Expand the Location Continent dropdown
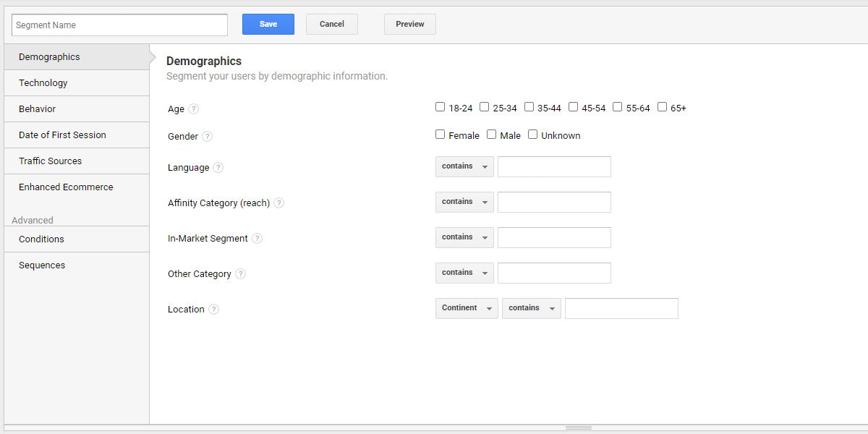This screenshot has height=434, width=868. click(x=467, y=308)
